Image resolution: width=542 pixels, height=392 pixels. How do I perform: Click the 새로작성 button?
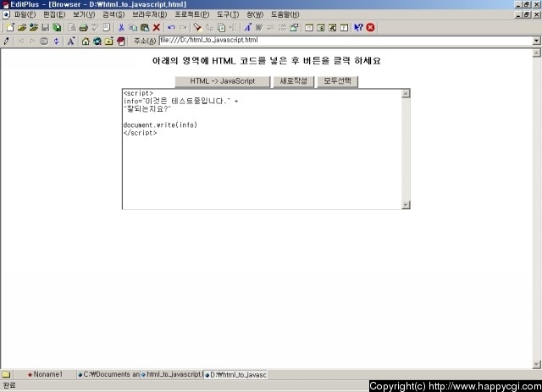pos(294,81)
